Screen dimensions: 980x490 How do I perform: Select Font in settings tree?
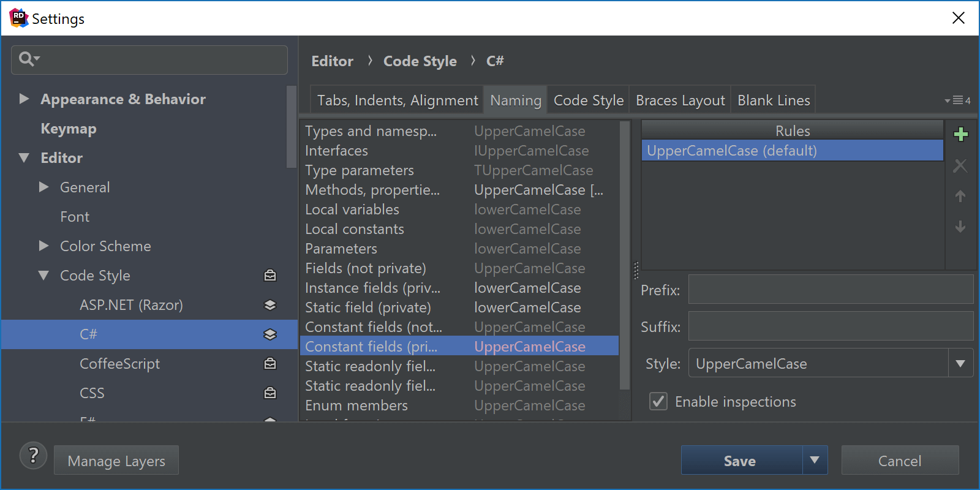pyautogui.click(x=75, y=217)
